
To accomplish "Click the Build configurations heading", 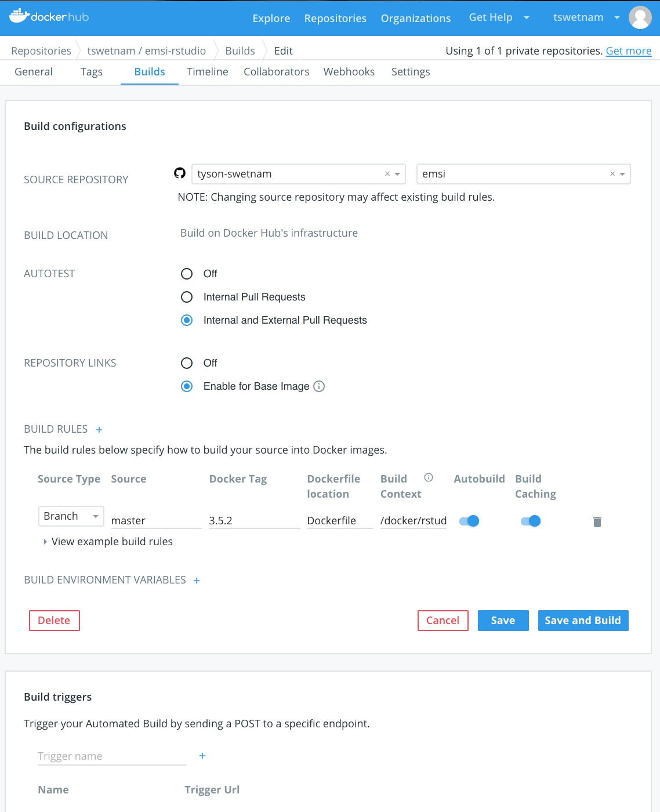I will pyautogui.click(x=75, y=126).
